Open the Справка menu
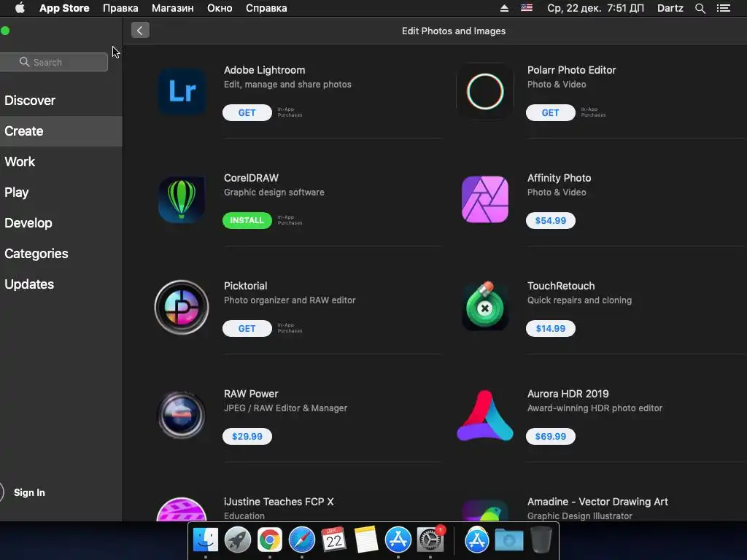Screen dimensions: 747x560 pos(266,8)
